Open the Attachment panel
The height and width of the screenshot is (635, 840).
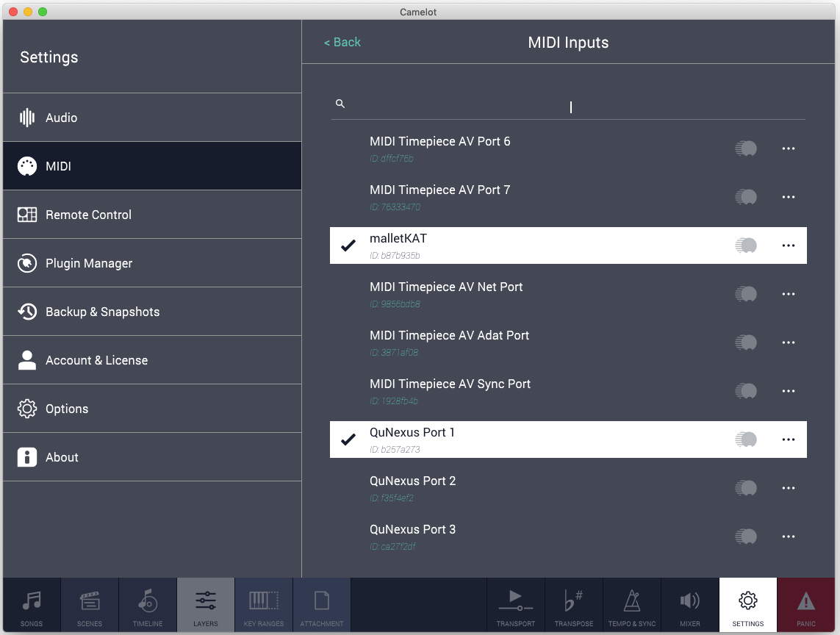(321, 604)
